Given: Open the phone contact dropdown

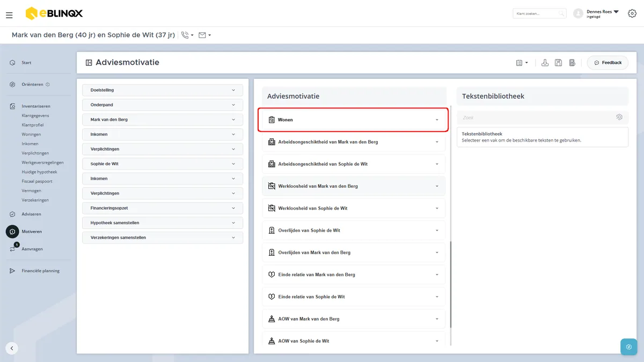Looking at the screenshot, I should (x=187, y=35).
